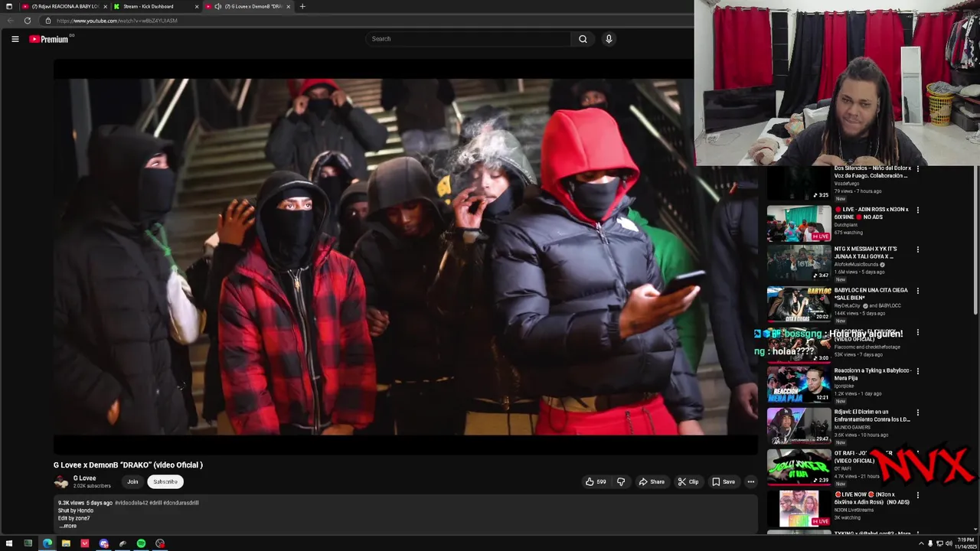This screenshot has width=980, height=551.
Task: Open OT RAFI Jolly Joker thumbnail
Action: point(799,467)
